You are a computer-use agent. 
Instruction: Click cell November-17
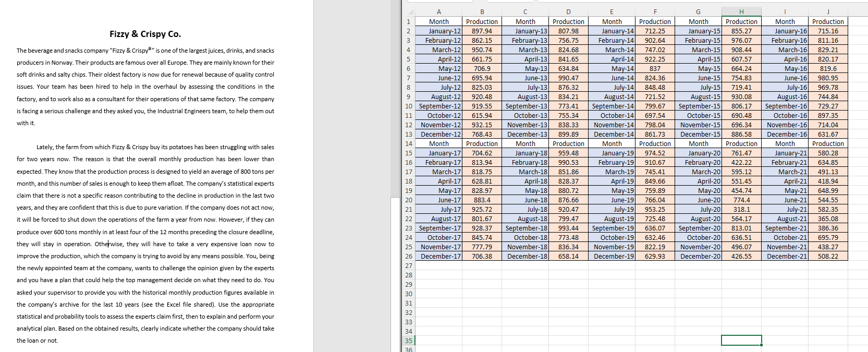pyautogui.click(x=438, y=247)
